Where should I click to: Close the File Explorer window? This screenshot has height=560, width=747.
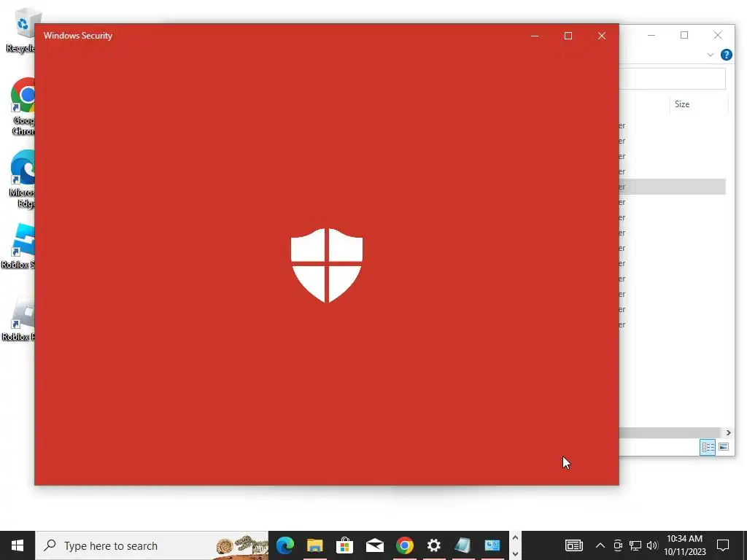(x=718, y=35)
